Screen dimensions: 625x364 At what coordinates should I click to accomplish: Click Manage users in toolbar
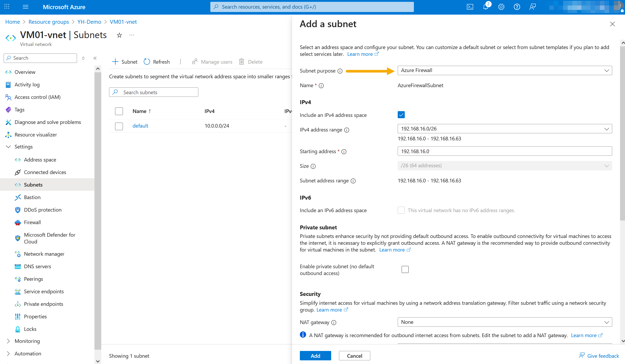pos(212,62)
